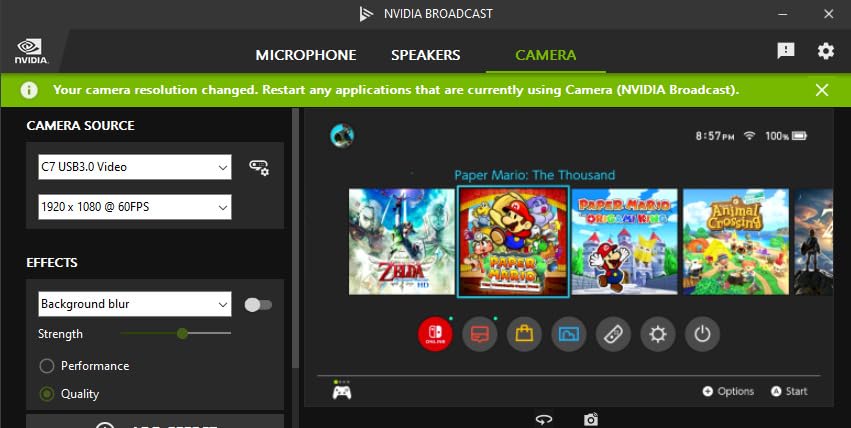Viewport: 851px width, 428px height.
Task: Click the Wi-Fi icon in the preview
Action: pyautogui.click(x=750, y=136)
